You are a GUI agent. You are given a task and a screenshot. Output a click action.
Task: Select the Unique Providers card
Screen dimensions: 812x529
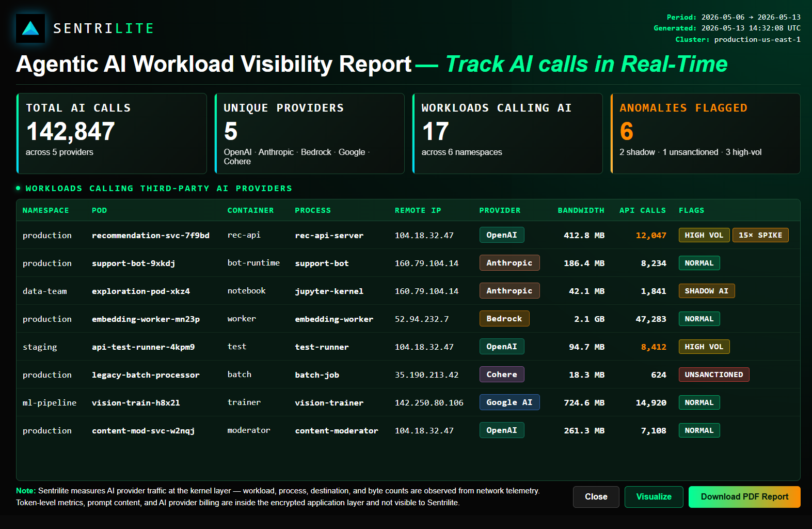310,133
